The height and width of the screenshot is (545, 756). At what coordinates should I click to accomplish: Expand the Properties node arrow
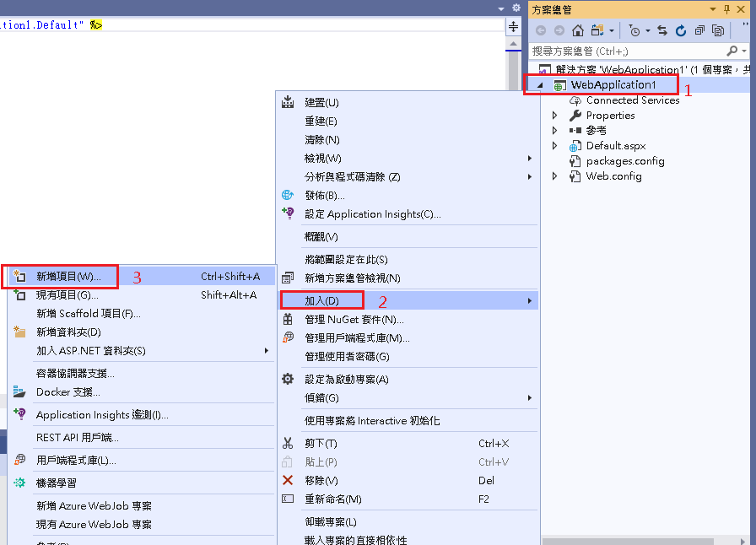[555, 116]
